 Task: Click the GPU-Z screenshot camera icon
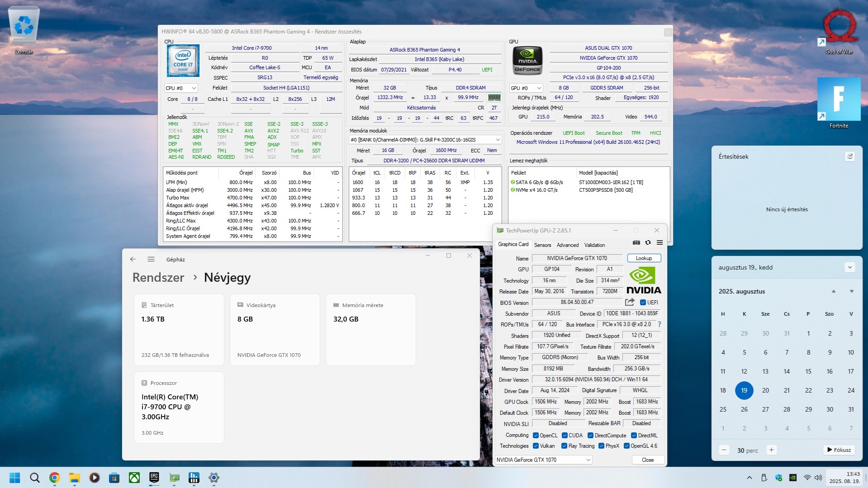point(636,243)
